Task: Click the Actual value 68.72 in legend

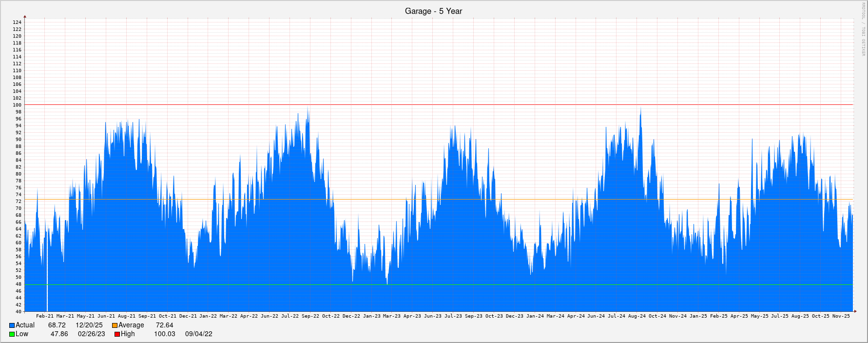Action: [57, 325]
